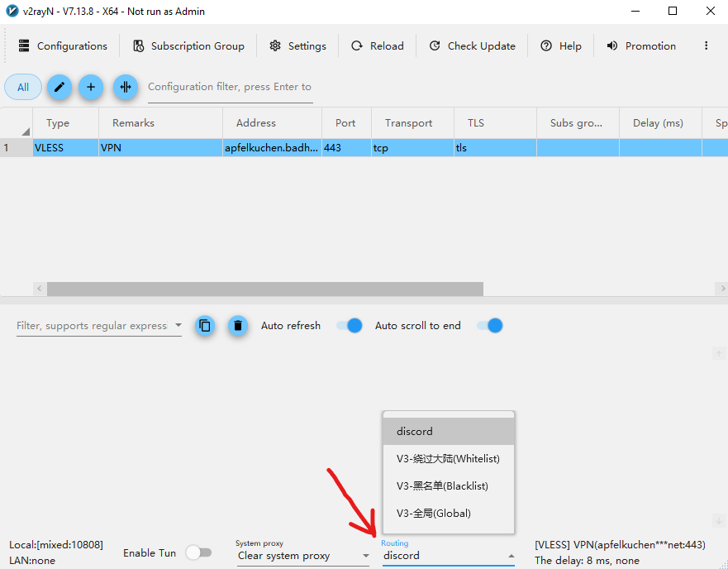Open the Help menu
The width and height of the screenshot is (728, 569).
tap(561, 46)
